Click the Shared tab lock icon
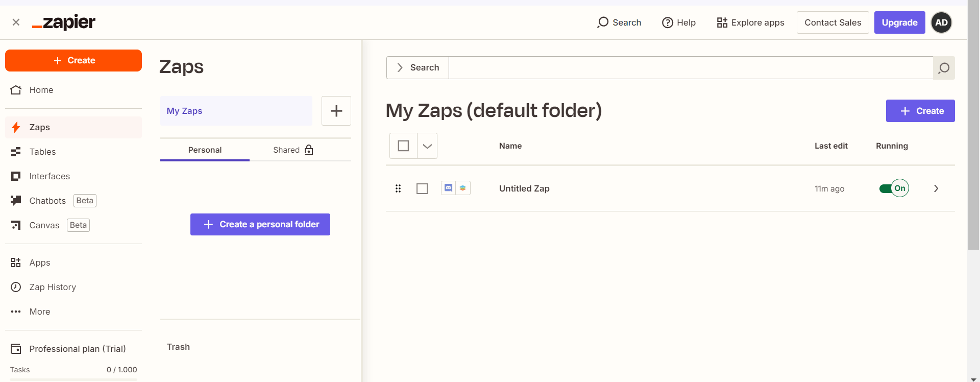The image size is (980, 382). (x=309, y=150)
